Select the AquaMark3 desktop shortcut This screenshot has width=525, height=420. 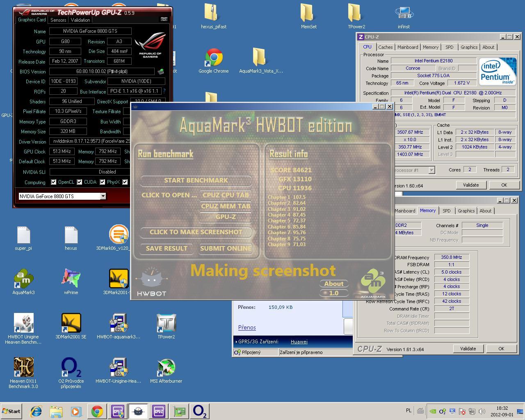click(x=23, y=282)
